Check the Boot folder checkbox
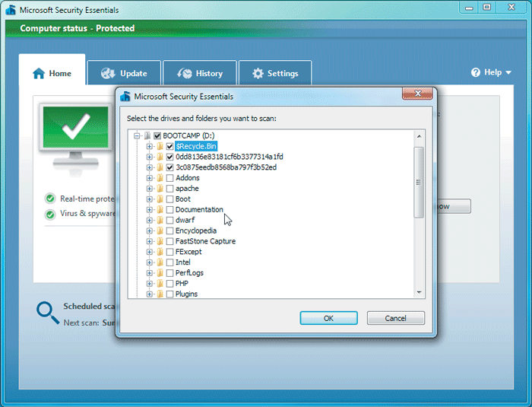Image resolution: width=532 pixels, height=407 pixels. pos(170,199)
